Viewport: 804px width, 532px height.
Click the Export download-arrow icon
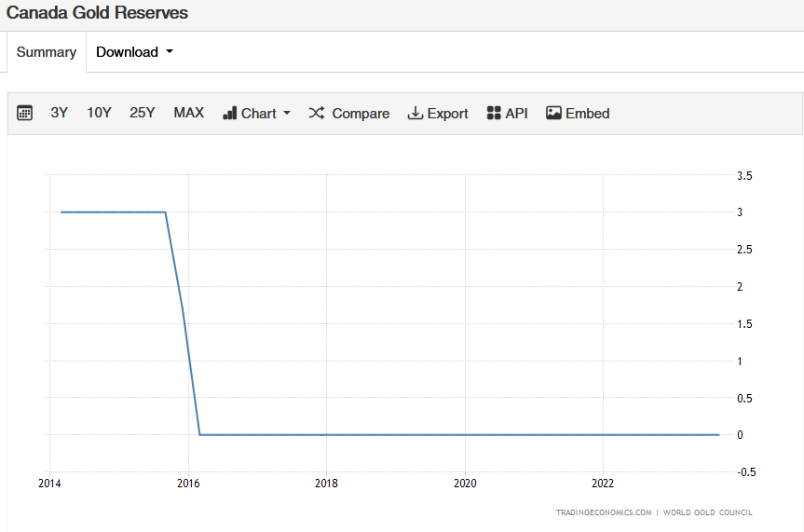click(416, 113)
